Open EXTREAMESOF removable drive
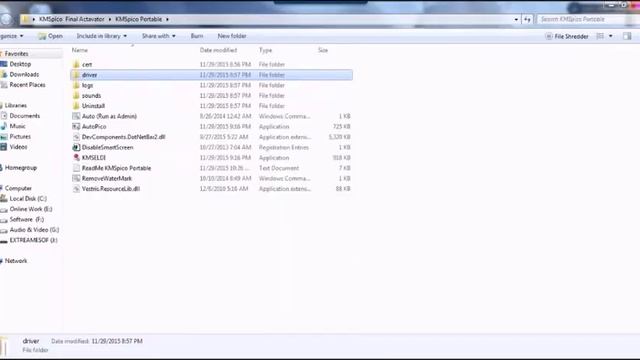Image resolution: width=640 pixels, height=360 pixels. point(33,240)
